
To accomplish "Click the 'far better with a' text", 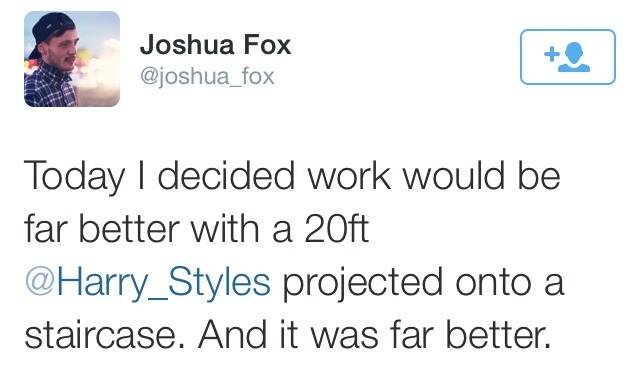I will 158,228.
